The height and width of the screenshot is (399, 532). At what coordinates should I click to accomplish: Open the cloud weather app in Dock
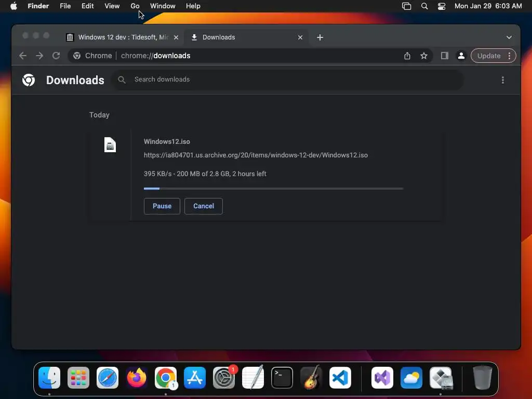click(x=411, y=377)
